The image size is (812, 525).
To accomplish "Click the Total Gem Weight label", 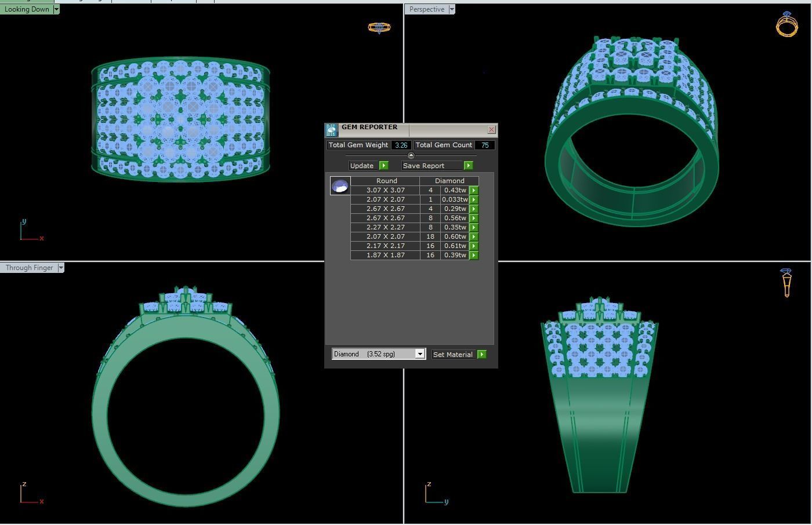I will pyautogui.click(x=358, y=145).
